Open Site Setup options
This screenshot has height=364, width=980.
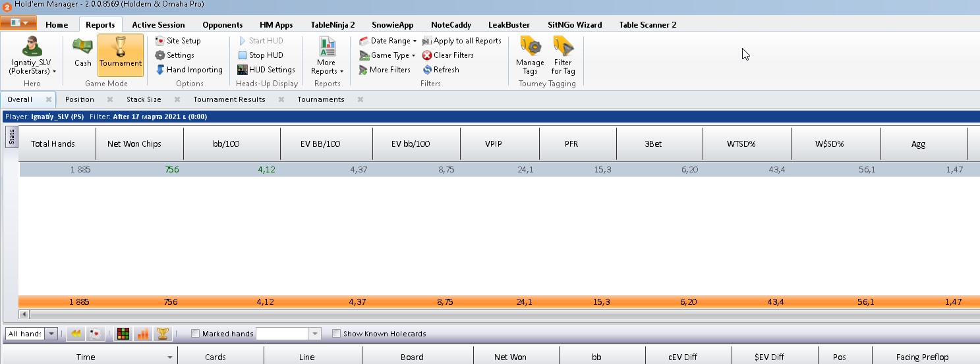click(x=178, y=41)
